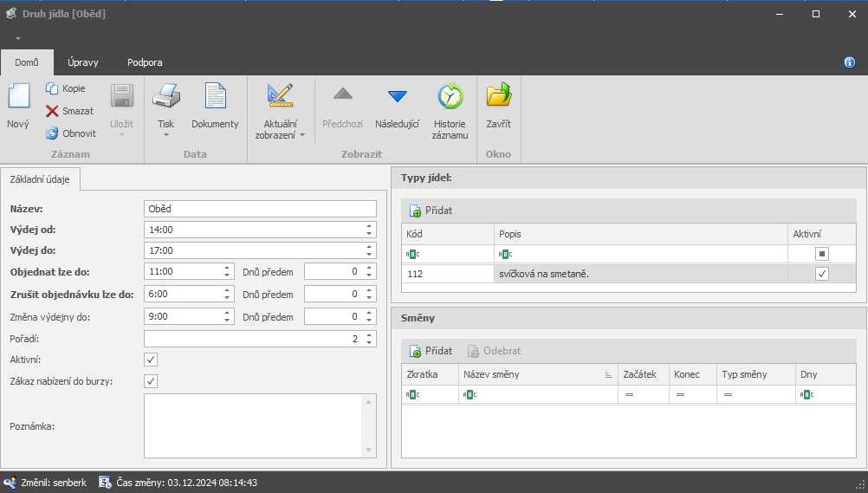
Task: Click inside the Poznámka text area
Action: pyautogui.click(x=253, y=426)
